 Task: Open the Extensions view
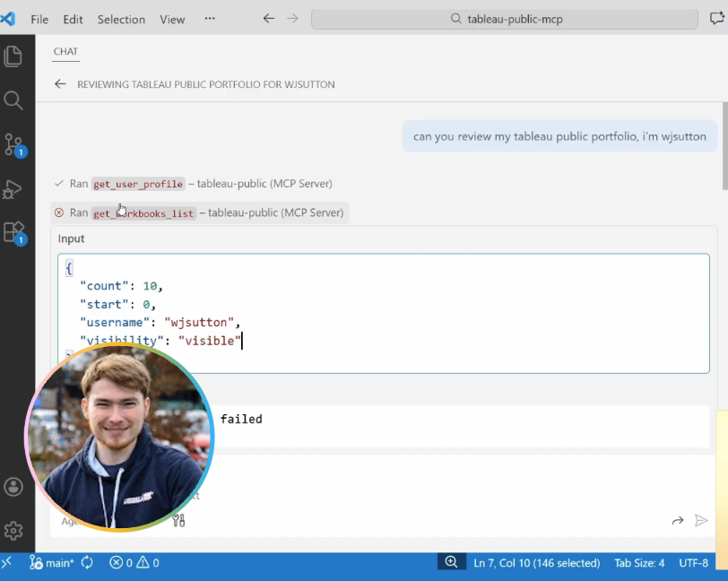tap(14, 232)
